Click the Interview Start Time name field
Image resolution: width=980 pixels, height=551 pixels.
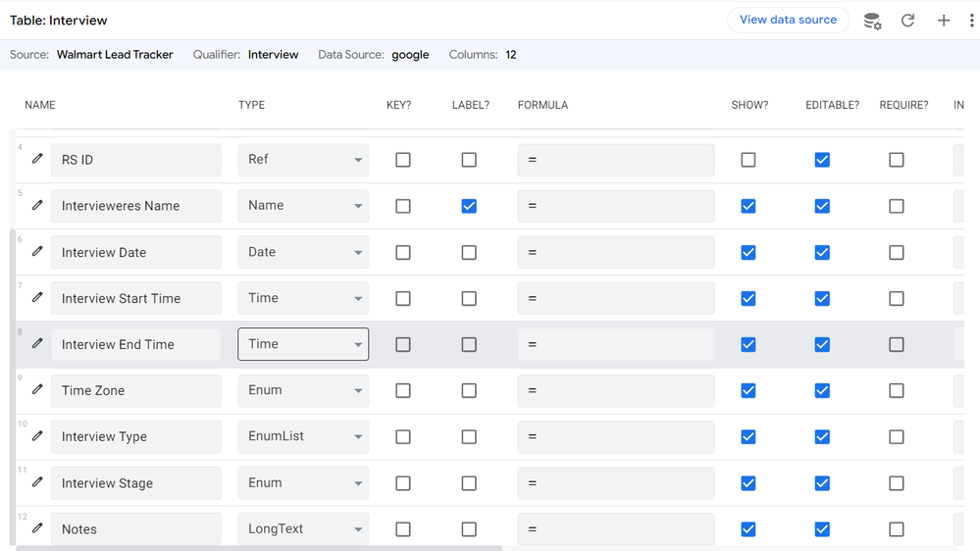tap(136, 299)
